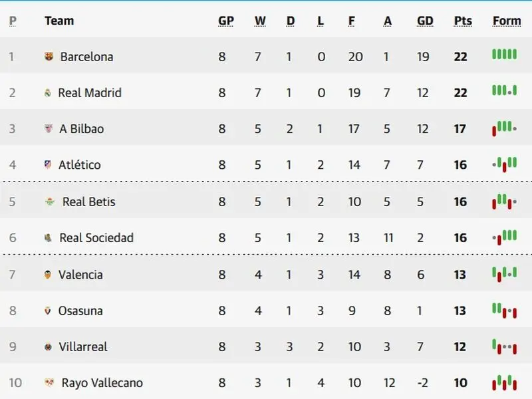Select the GP column header abbreviation
This screenshot has width=532, height=399.
[x=226, y=21]
